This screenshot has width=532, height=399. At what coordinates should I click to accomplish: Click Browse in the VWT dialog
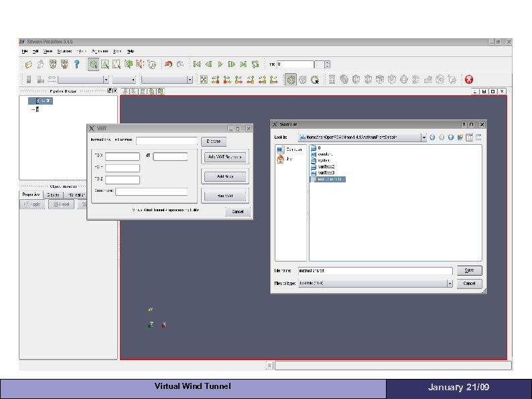click(x=214, y=141)
